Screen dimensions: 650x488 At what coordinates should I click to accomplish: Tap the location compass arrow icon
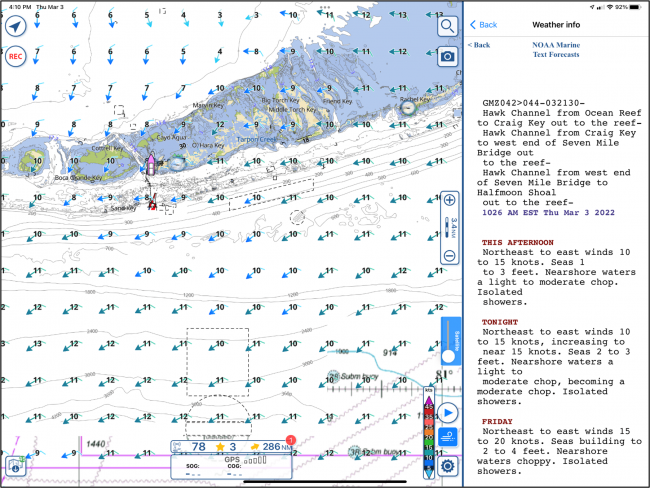pyautogui.click(x=15, y=28)
